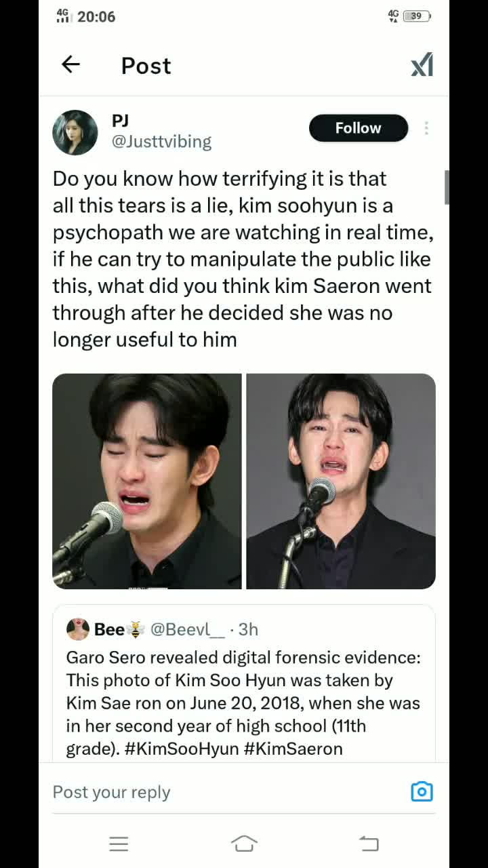The image size is (488, 868).
Task: Open the Grok xI icon
Action: [x=422, y=65]
